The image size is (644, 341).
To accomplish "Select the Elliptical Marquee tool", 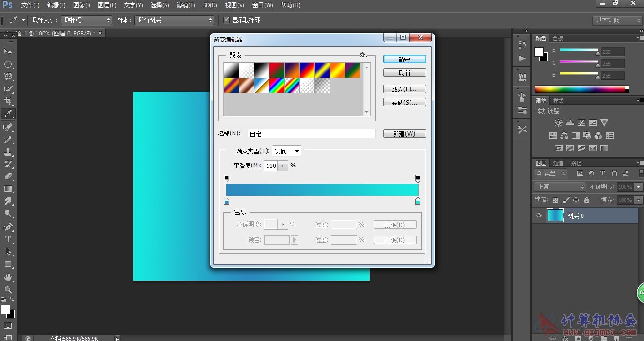I will [x=8, y=64].
